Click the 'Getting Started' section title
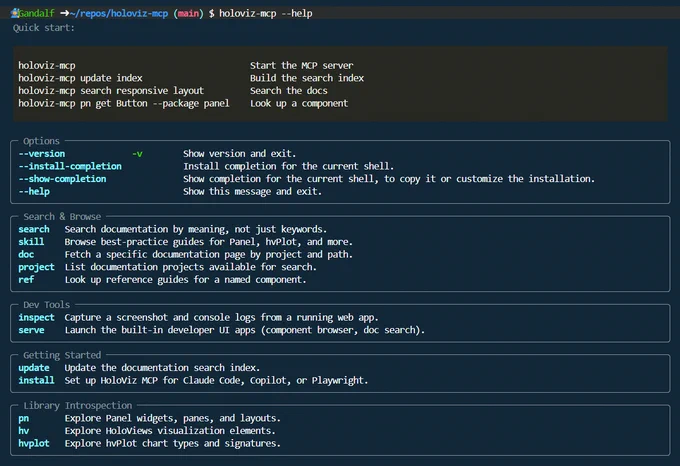 coord(62,355)
